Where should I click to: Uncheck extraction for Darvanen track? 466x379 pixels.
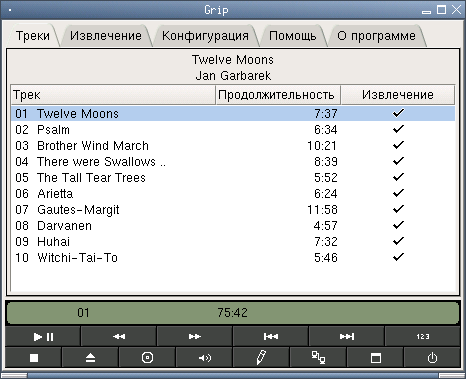(x=398, y=225)
